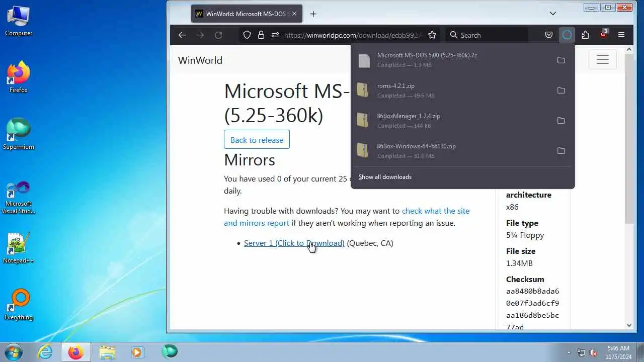The image size is (644, 362).
Task: Select the Everything desktop shortcut
Action: click(x=19, y=305)
